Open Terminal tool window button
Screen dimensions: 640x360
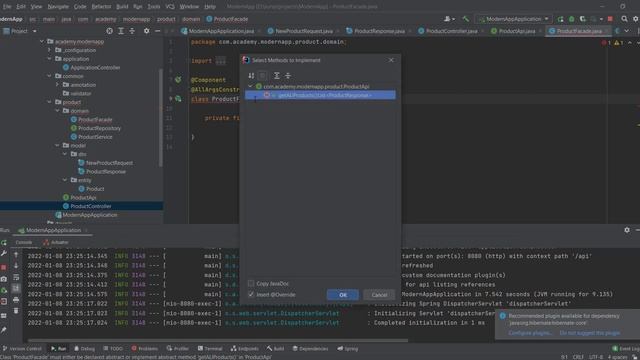click(x=210, y=349)
